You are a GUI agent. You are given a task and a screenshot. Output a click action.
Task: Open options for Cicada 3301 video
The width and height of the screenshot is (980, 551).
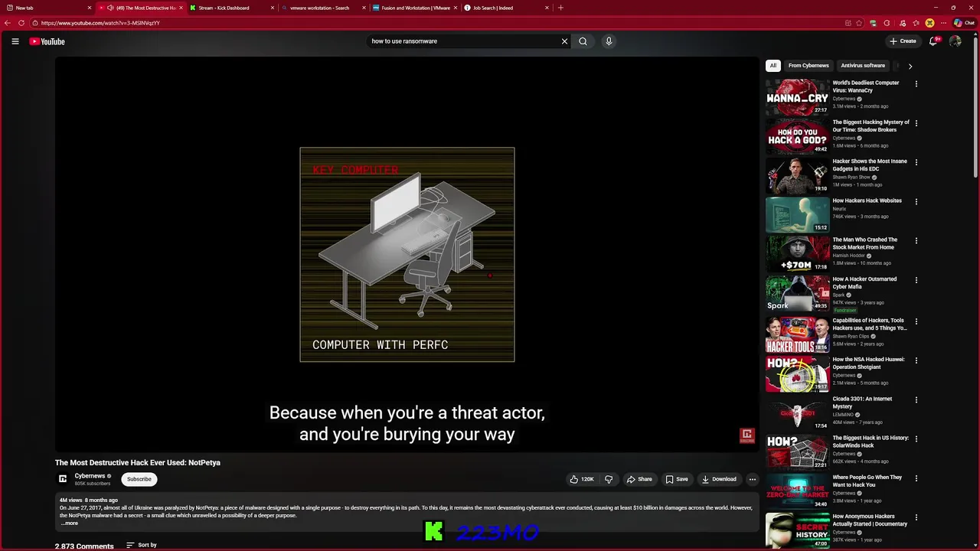coord(916,399)
